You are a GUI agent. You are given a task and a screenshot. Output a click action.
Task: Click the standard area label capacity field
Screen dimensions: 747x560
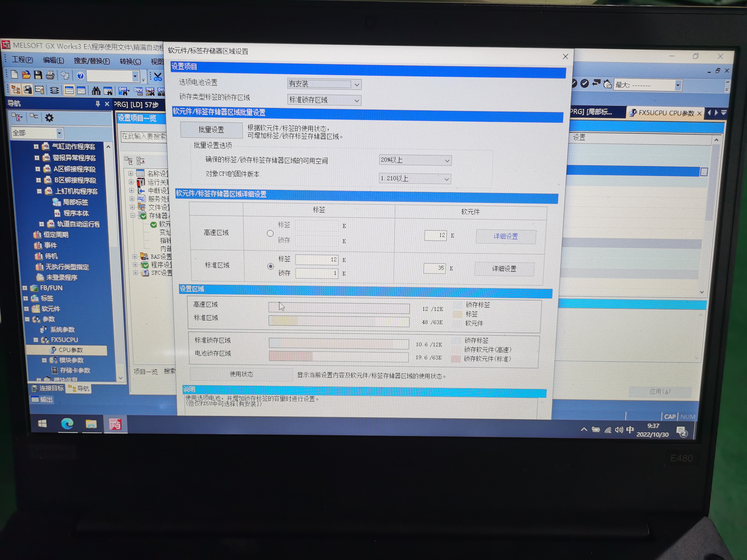(316, 260)
